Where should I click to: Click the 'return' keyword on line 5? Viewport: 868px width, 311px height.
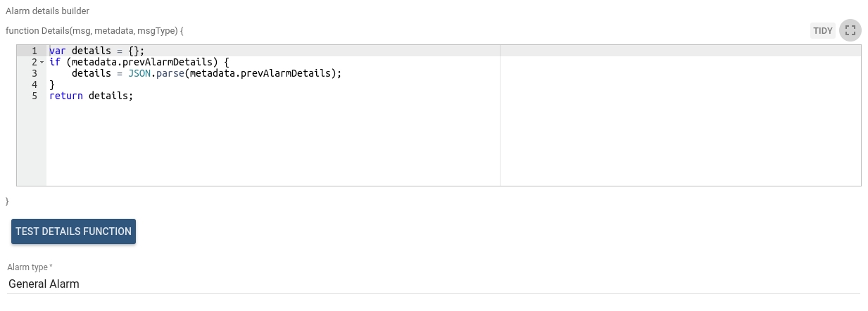[65, 96]
